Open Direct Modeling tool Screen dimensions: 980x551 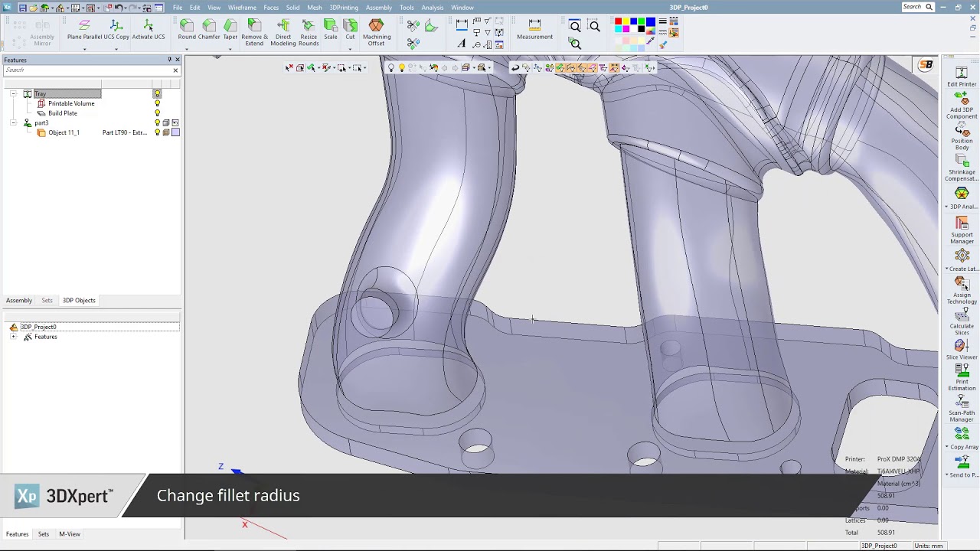click(283, 33)
